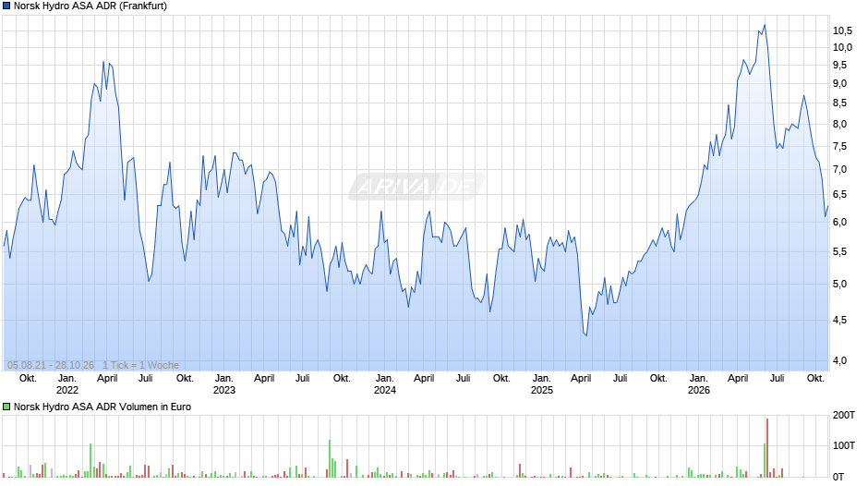Click the tallest red volume bar near 200T
This screenshot has width=868, height=486.
point(767,448)
